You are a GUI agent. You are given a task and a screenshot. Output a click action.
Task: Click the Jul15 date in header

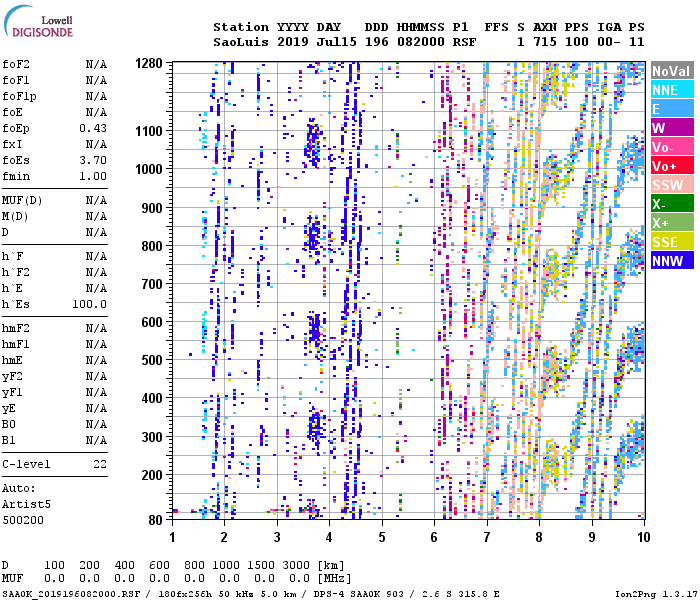click(x=337, y=42)
